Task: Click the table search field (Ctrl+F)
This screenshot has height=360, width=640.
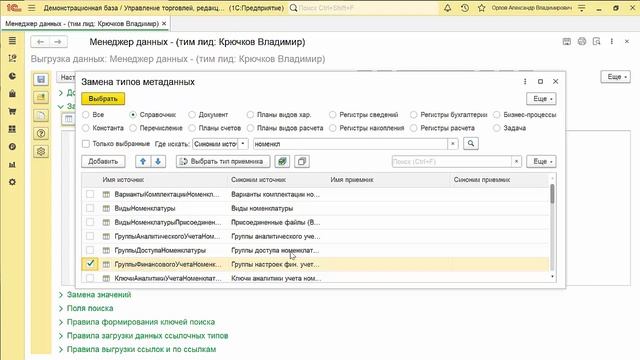Action: [x=451, y=162]
